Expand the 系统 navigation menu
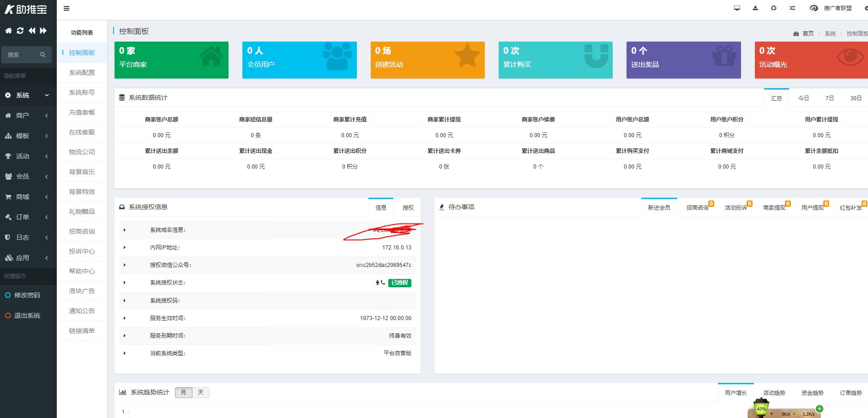 click(x=28, y=95)
